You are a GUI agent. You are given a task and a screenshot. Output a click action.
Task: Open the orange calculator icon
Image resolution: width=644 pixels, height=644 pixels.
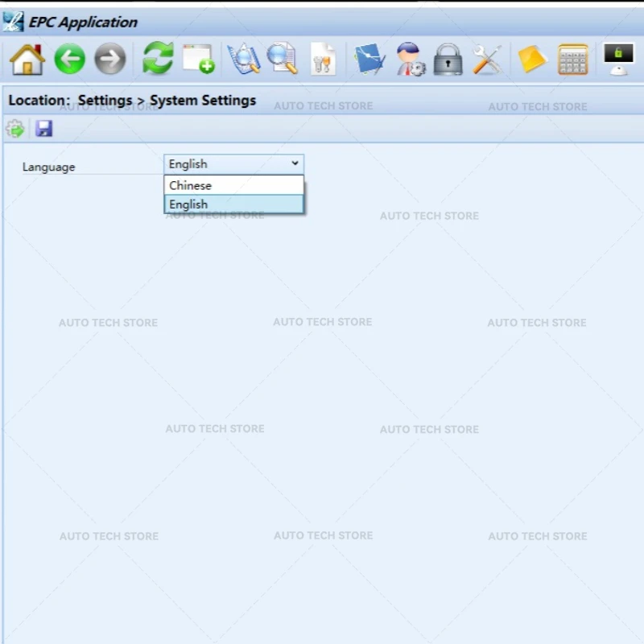pyautogui.click(x=573, y=60)
